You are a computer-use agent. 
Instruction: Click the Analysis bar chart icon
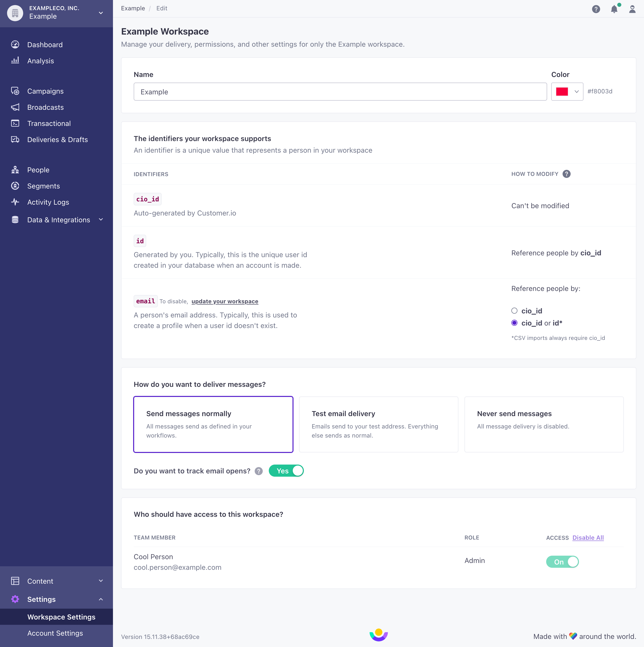click(15, 61)
